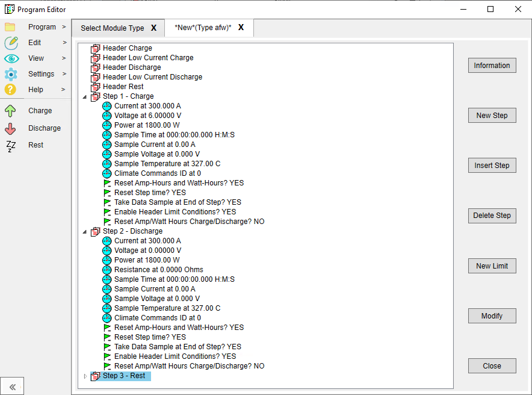The height and width of the screenshot is (395, 532).
Task: Click the Settings gear icon
Action: (x=11, y=74)
